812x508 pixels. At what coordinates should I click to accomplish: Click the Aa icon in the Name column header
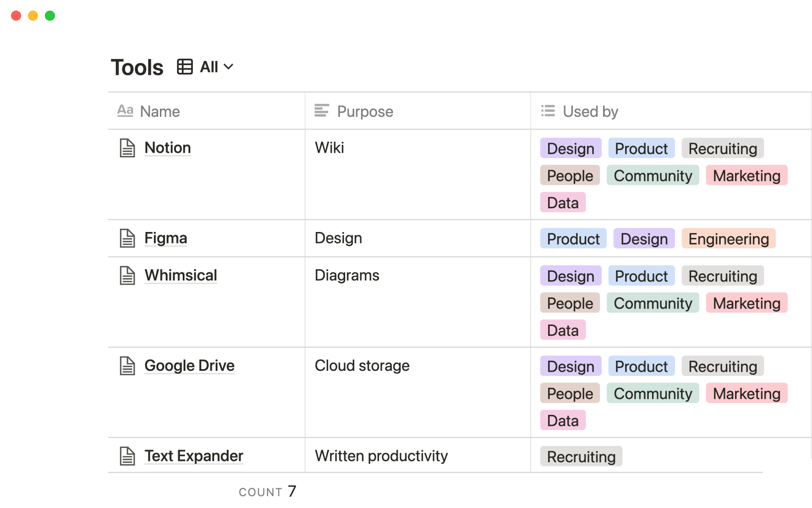click(125, 111)
